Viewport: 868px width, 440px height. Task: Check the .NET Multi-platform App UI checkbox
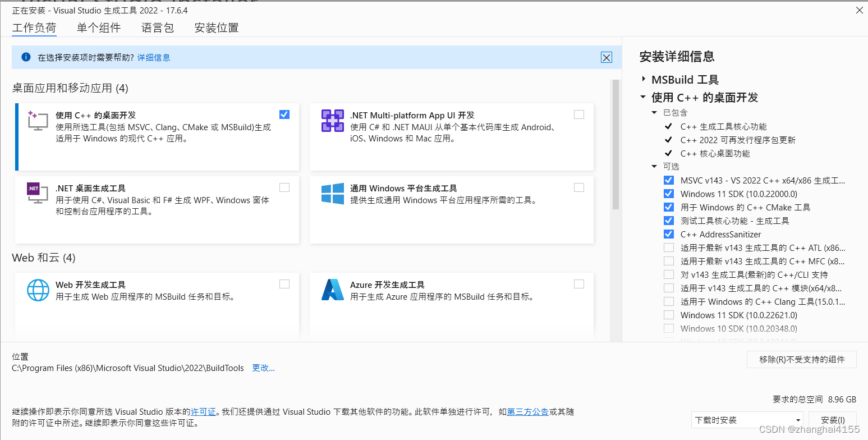tap(579, 114)
